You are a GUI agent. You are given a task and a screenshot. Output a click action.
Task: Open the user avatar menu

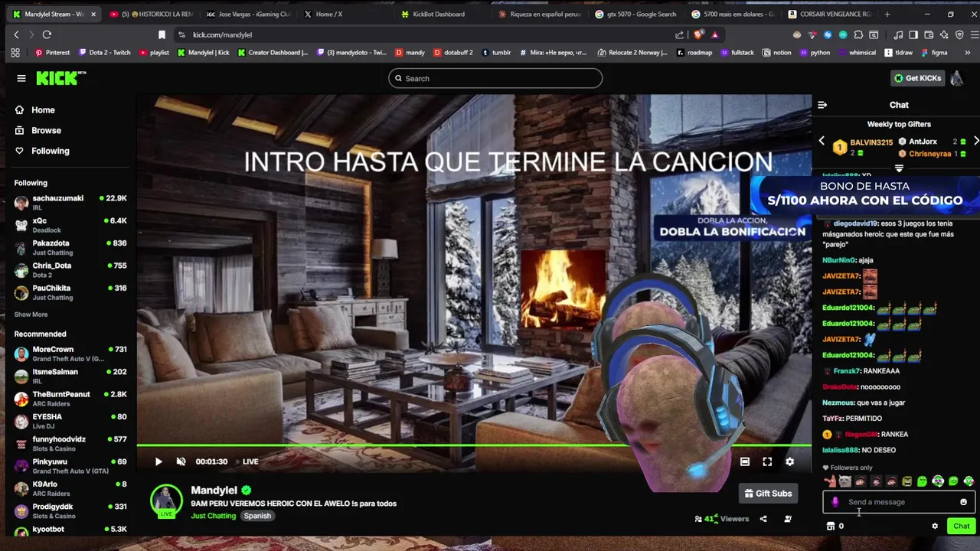[x=957, y=78]
